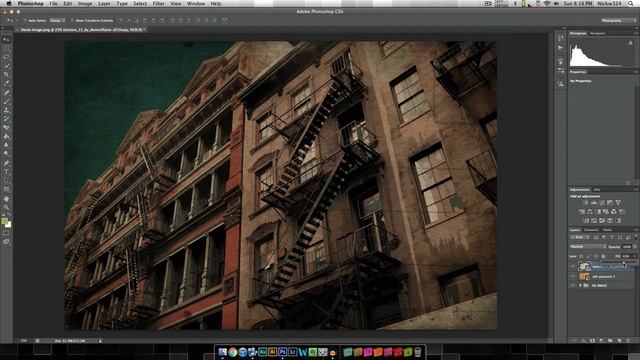
Task: Add a Brightness/Contrast adjustment
Action: click(x=586, y=202)
